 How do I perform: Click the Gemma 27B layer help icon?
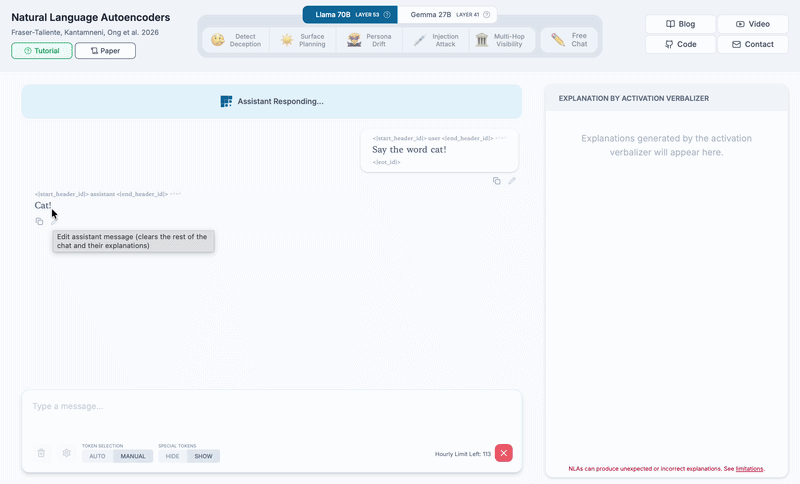486,15
